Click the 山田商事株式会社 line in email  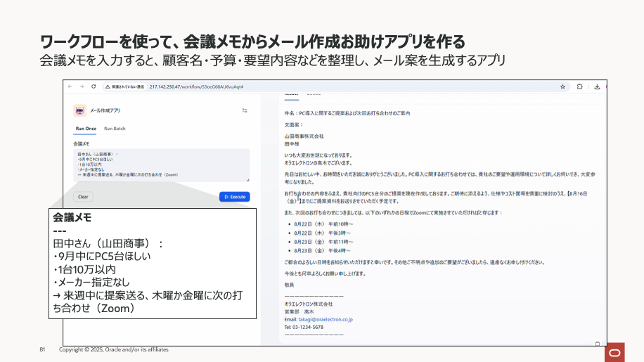click(304, 136)
